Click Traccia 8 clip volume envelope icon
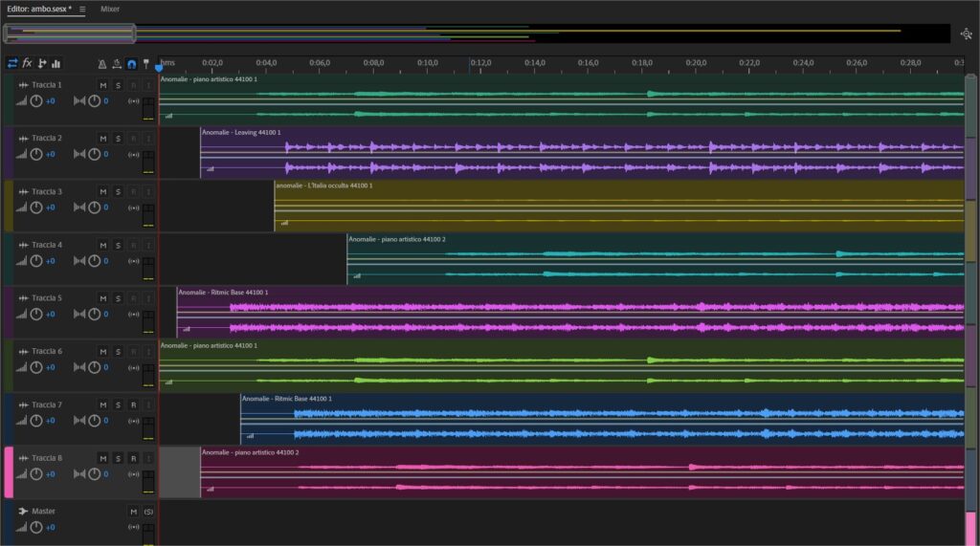This screenshot has height=546, width=980. (211, 490)
